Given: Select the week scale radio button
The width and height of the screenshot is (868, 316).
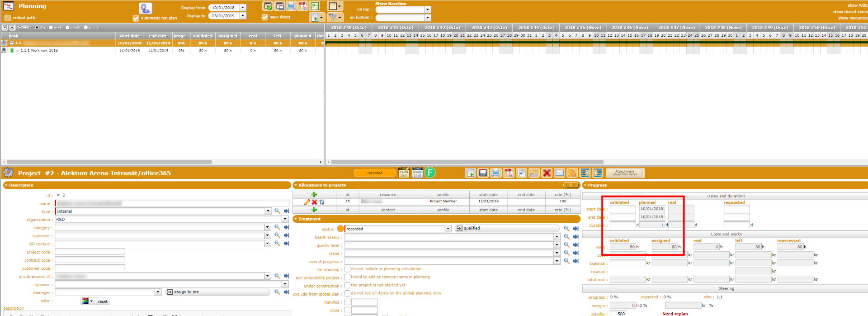Looking at the screenshot, I should pos(51,28).
